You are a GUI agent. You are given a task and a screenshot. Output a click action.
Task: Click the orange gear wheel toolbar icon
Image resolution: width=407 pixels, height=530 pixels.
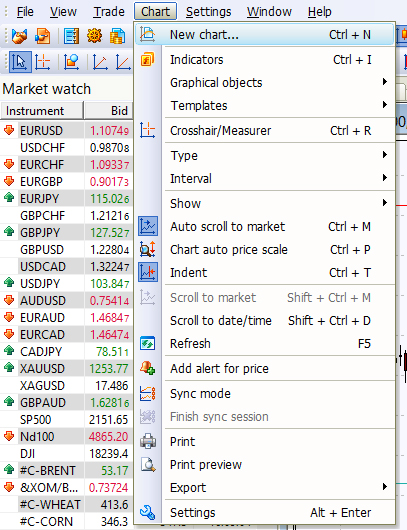point(95,36)
